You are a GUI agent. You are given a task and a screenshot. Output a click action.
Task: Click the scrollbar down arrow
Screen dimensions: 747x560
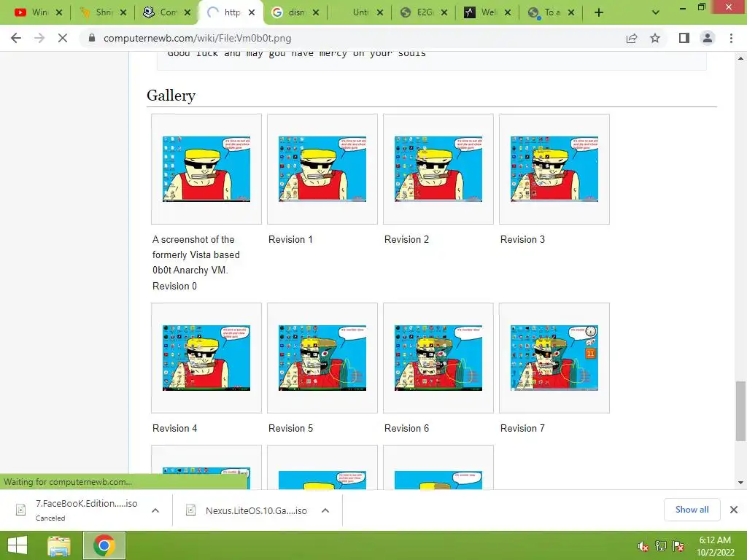(740, 483)
